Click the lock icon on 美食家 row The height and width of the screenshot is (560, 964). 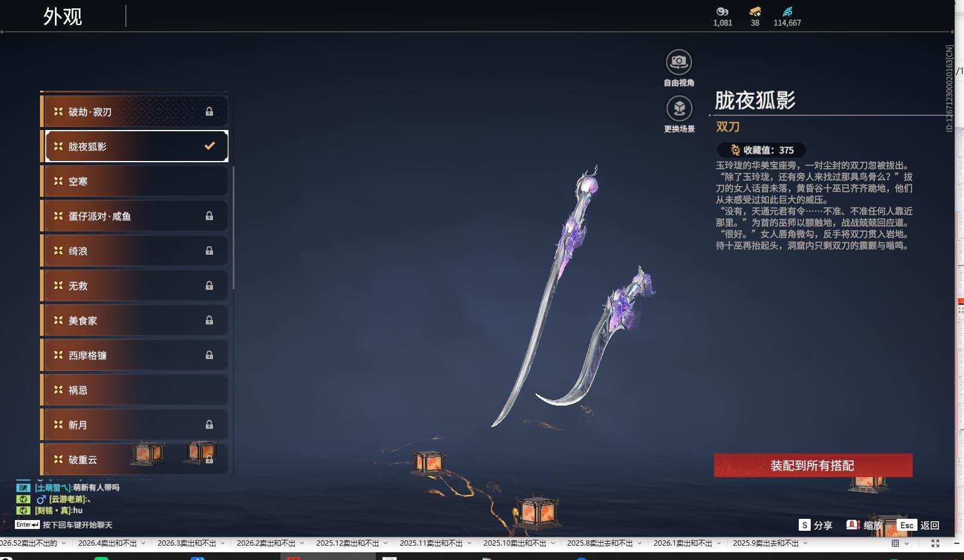[209, 320]
